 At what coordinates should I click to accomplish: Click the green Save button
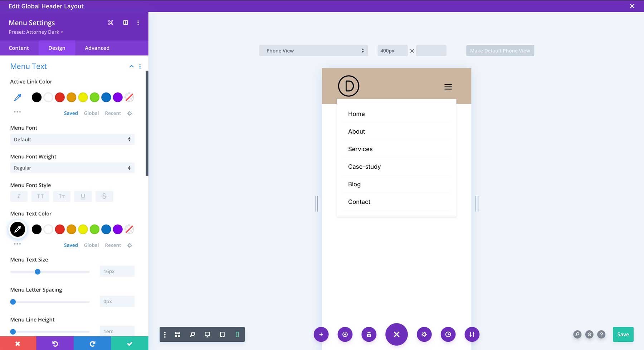(623, 334)
